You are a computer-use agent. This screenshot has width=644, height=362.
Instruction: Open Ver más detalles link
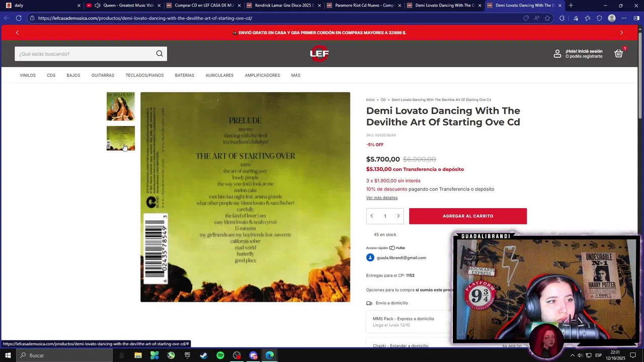click(382, 198)
